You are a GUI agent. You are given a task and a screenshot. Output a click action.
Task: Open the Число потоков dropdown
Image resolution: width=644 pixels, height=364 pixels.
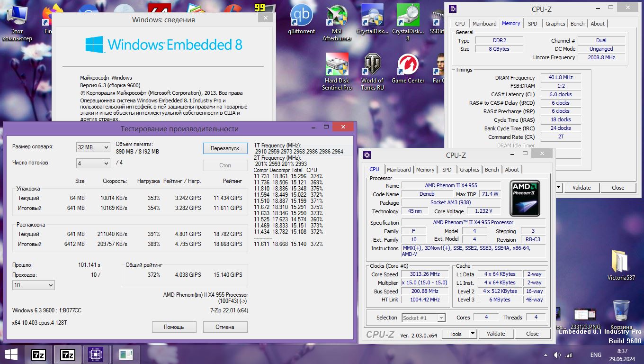coord(93,163)
